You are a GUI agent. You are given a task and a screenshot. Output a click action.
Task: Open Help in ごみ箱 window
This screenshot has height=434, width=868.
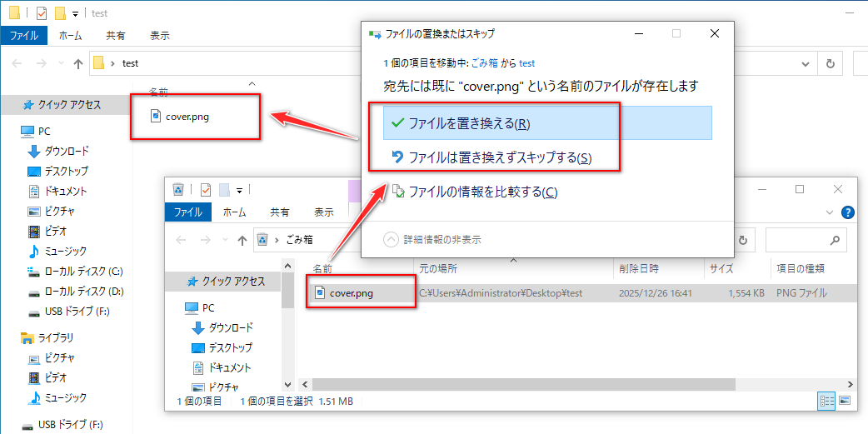[x=847, y=212]
